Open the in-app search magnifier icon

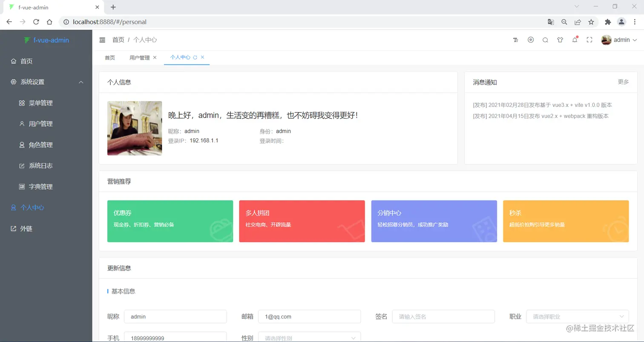click(545, 40)
